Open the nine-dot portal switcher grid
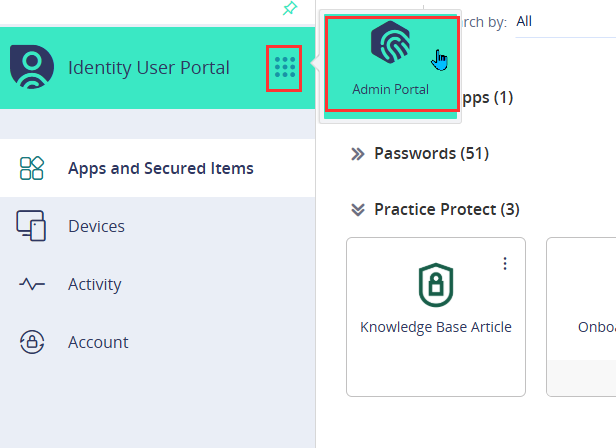616x448 pixels. [284, 68]
